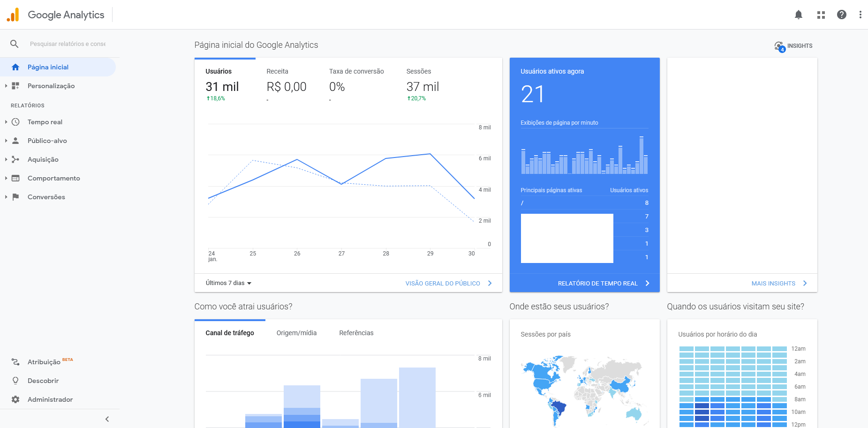Open the three-dot options menu

click(860, 15)
